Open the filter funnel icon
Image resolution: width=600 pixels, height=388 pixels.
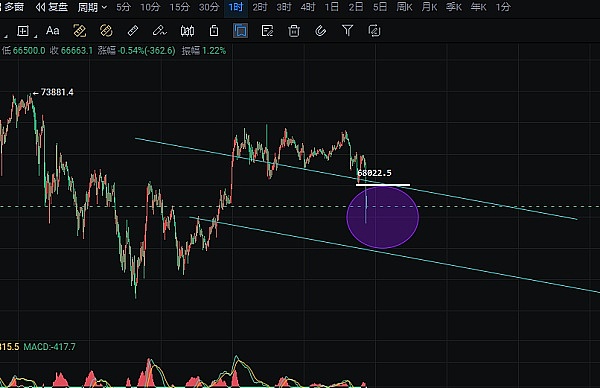tap(347, 30)
